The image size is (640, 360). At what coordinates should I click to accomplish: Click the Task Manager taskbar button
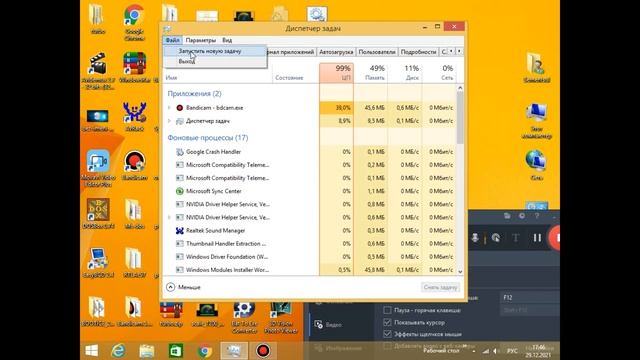point(234,351)
